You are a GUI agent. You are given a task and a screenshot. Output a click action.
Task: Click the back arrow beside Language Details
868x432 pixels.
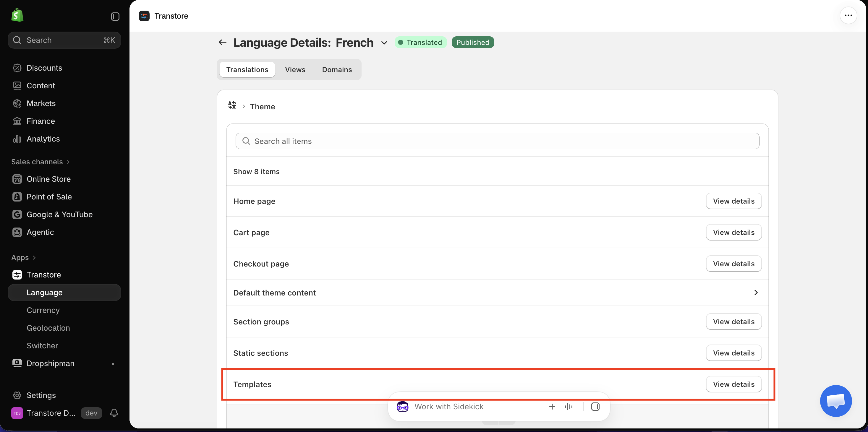click(x=222, y=43)
